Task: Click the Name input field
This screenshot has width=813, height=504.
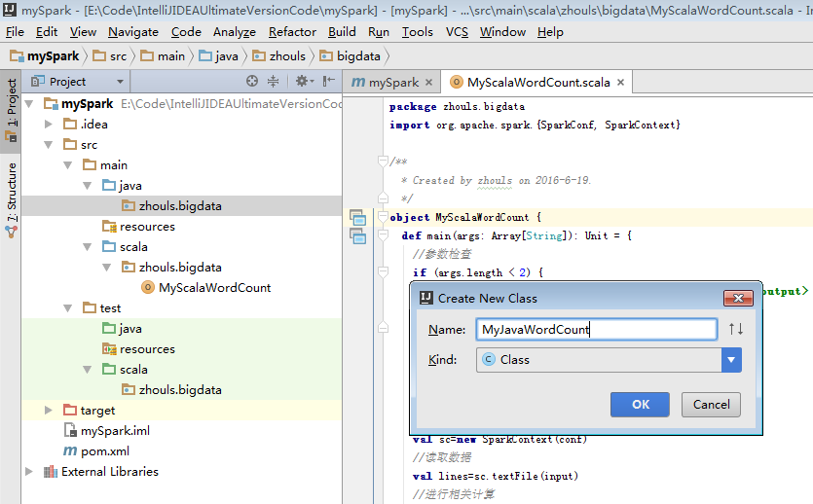Action: tap(596, 329)
